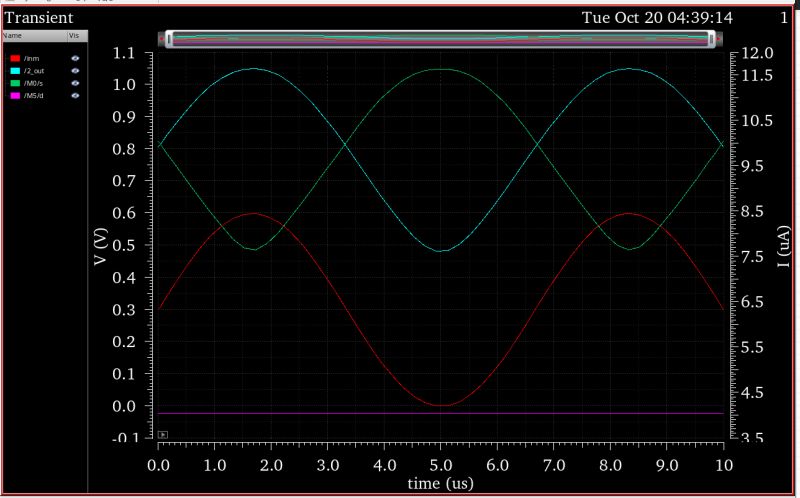Screen dimensions: 800x498
Task: Hide the /inm trace using its eye icon
Action: 75,58
